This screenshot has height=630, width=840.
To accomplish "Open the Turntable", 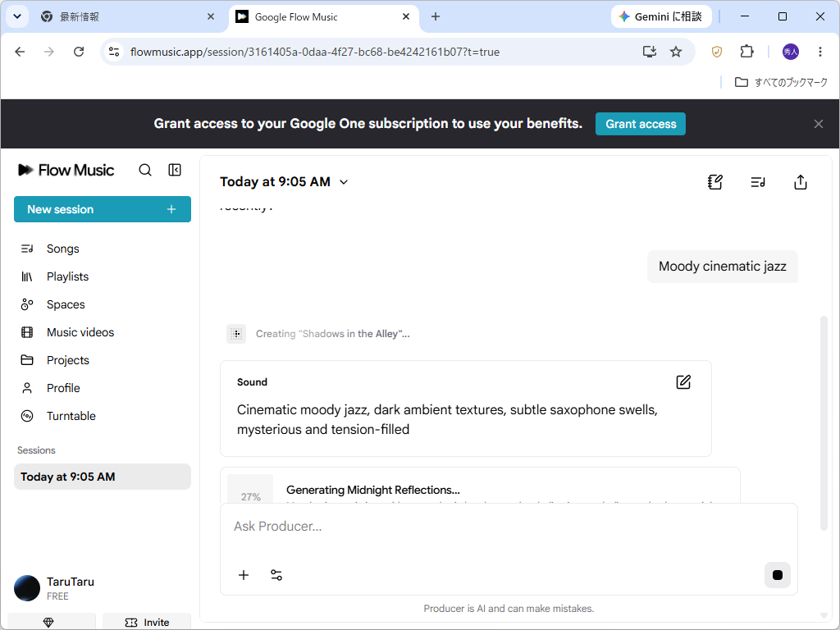I will (x=71, y=416).
